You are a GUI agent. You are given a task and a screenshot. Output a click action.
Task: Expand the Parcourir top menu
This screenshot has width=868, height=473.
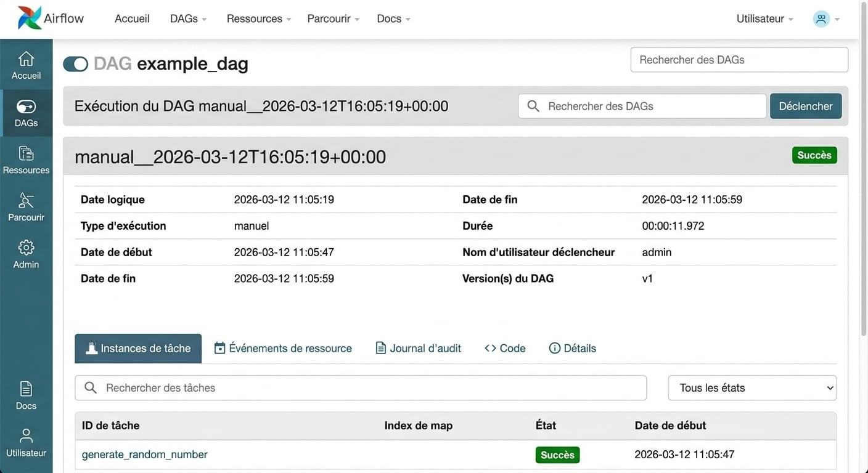334,18
